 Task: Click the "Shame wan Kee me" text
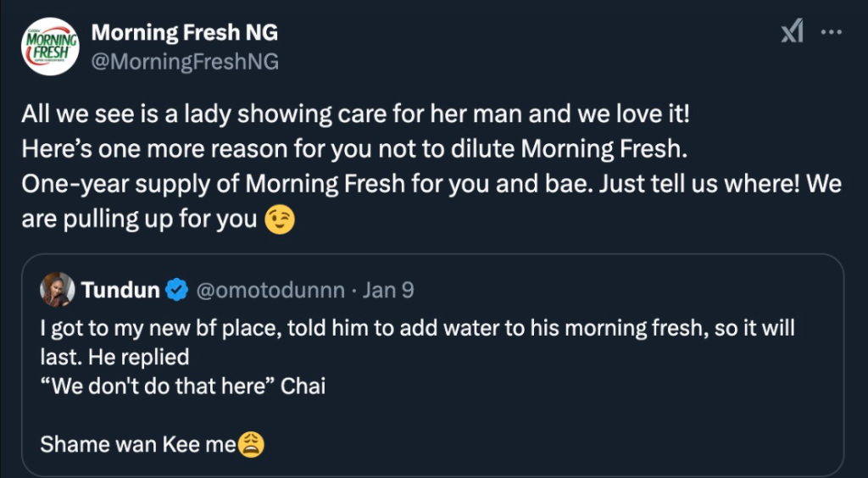[136, 444]
